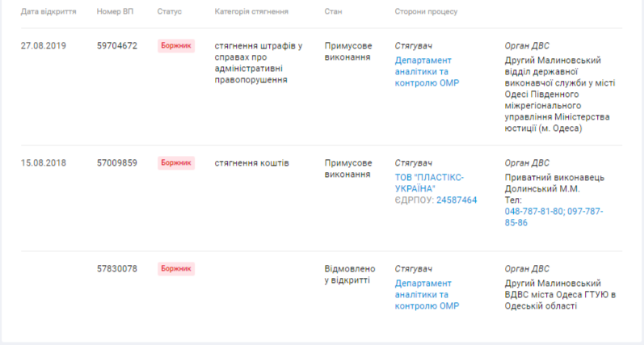Click the Номер ВП column header

click(x=115, y=11)
